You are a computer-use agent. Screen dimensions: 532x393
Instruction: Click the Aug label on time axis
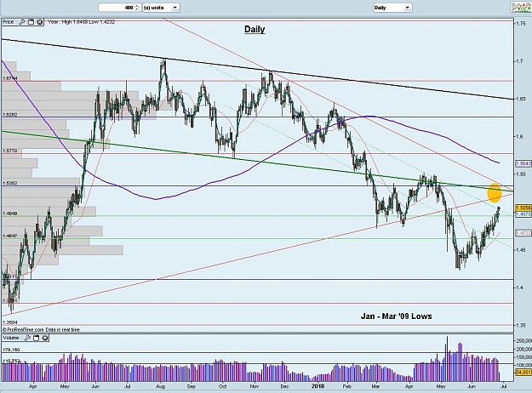160,386
